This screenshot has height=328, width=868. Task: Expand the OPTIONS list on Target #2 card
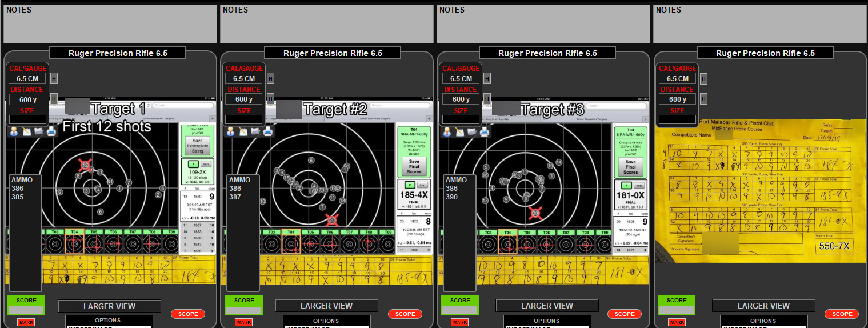[x=326, y=321]
